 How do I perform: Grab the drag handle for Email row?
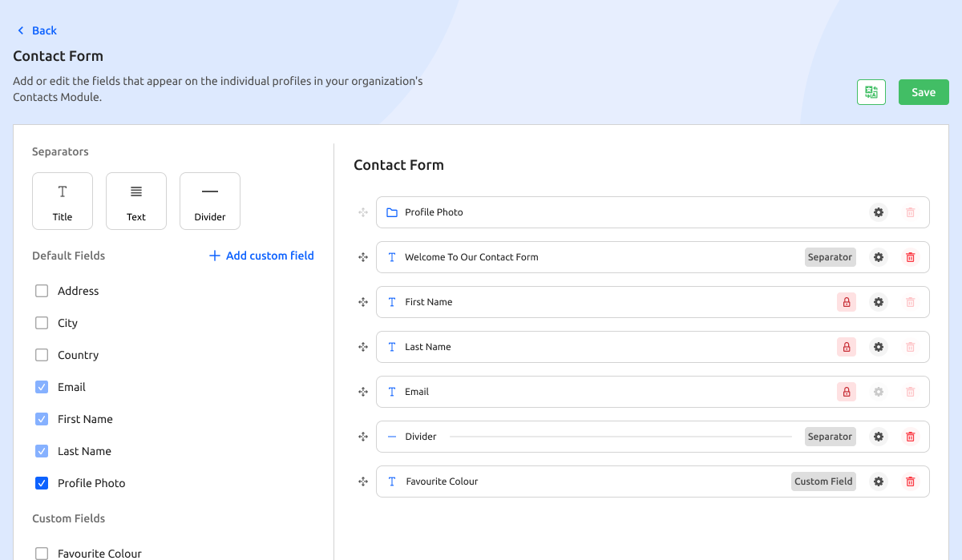[x=363, y=392]
